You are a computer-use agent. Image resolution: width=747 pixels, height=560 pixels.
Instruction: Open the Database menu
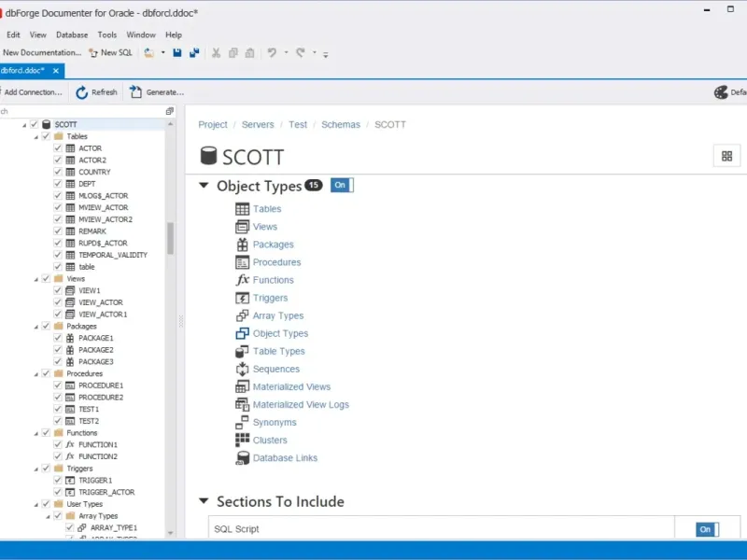(x=72, y=35)
